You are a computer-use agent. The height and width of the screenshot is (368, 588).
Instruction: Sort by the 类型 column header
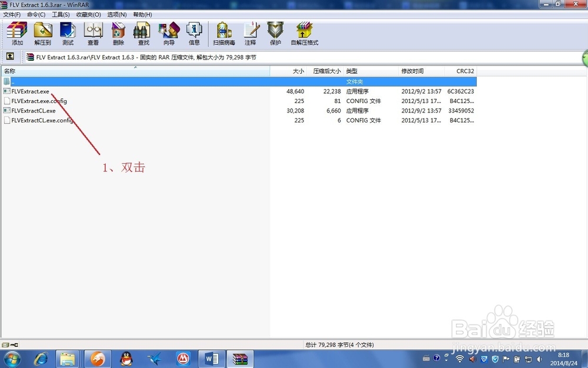pos(371,71)
